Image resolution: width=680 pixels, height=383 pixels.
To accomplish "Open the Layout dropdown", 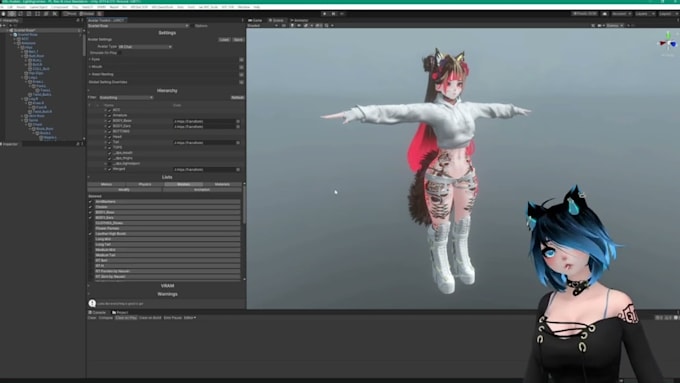I will tap(668, 14).
